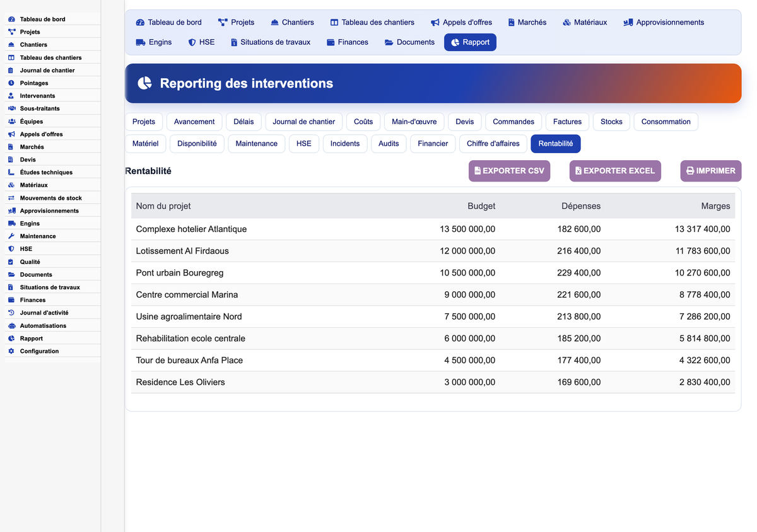This screenshot has height=532, width=757.
Task: Select the Centre commercial Marina project name
Action: click(187, 295)
